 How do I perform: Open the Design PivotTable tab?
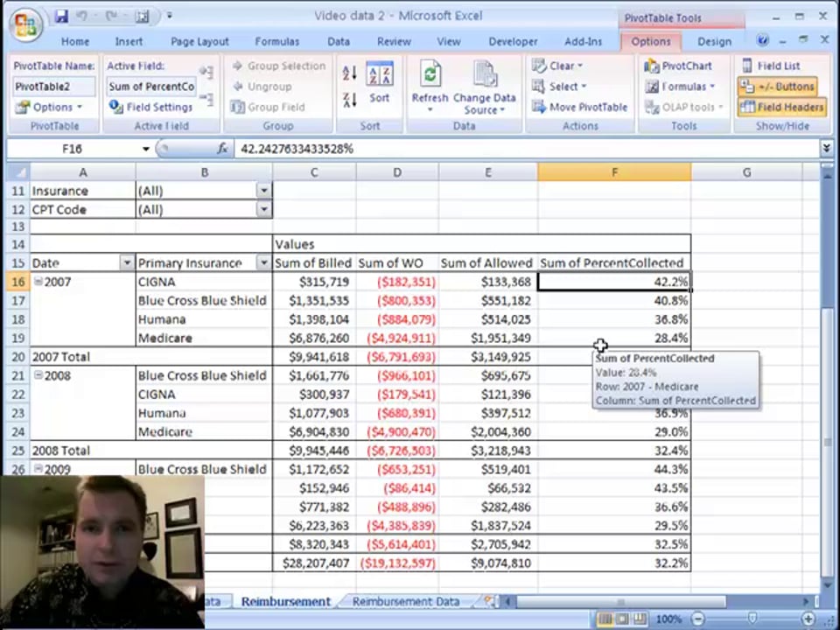point(714,41)
